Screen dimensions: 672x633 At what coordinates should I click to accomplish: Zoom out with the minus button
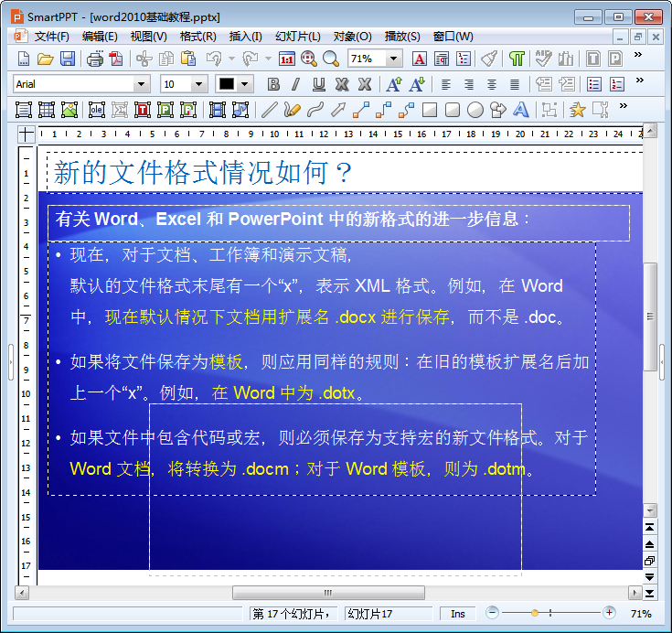point(493,613)
